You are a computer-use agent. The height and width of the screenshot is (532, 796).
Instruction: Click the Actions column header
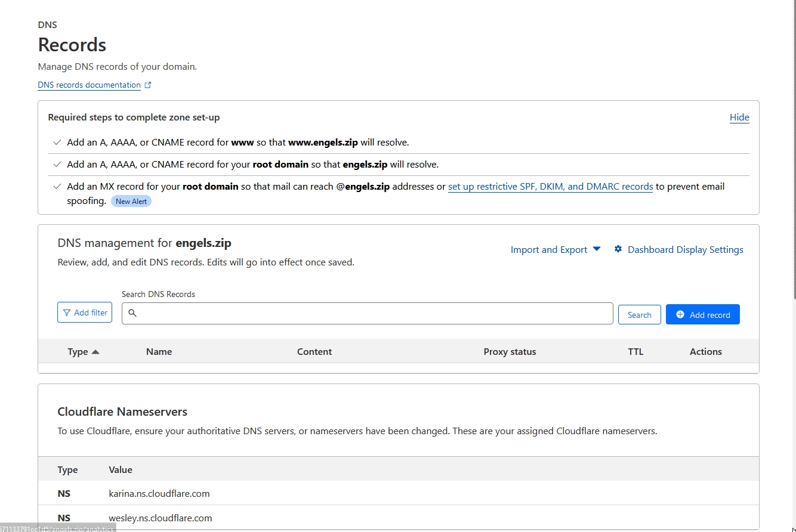click(706, 352)
